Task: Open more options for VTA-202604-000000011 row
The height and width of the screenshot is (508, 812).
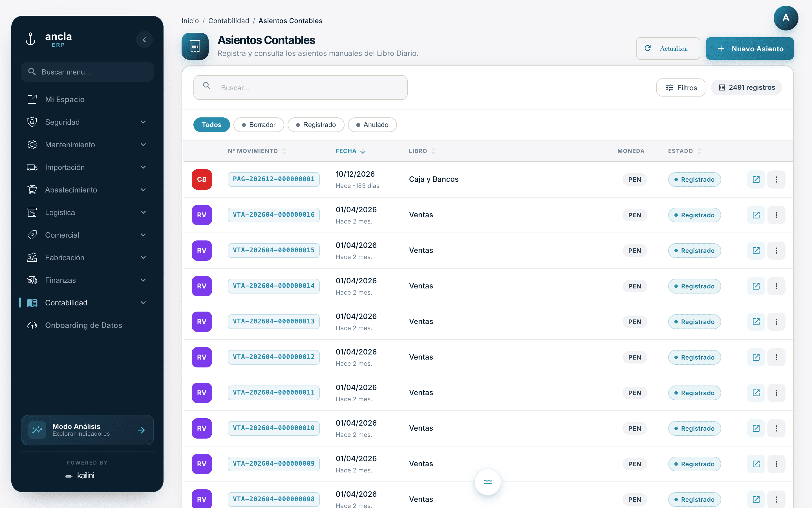Action: (x=776, y=392)
